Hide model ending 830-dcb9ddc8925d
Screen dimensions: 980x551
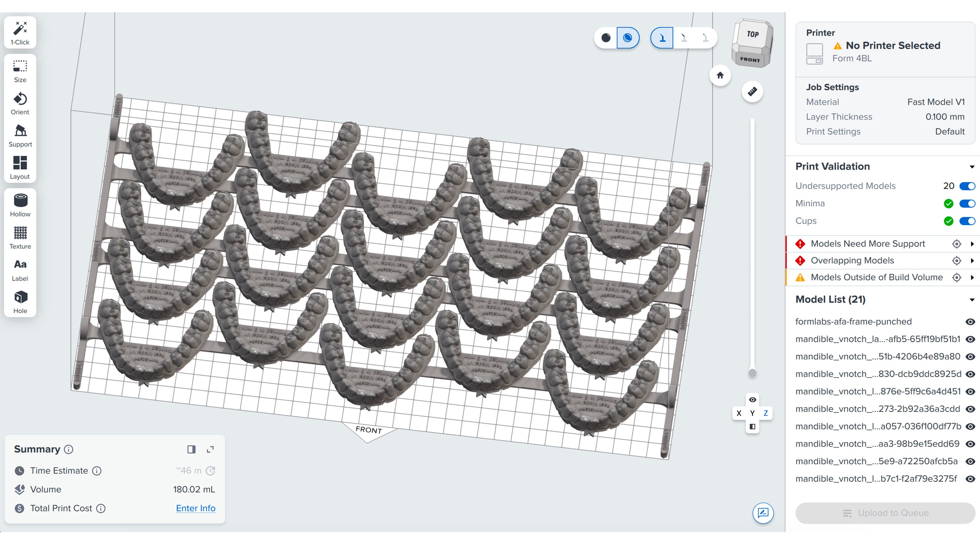pyautogui.click(x=970, y=374)
